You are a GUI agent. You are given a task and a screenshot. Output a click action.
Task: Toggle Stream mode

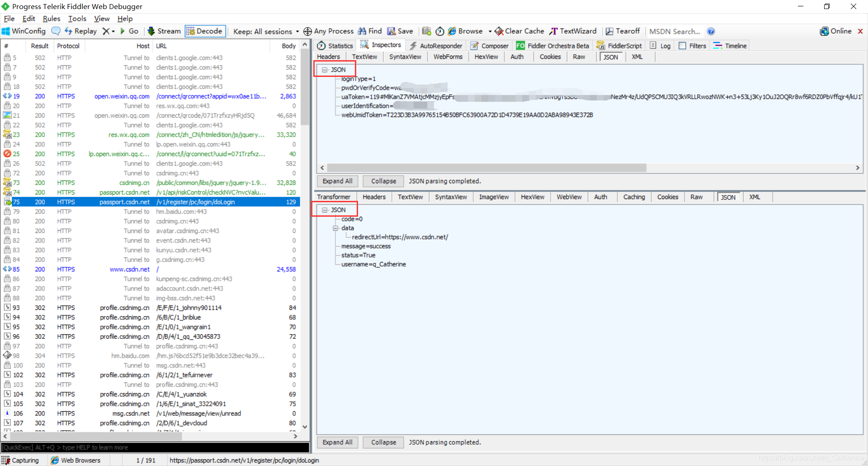(164, 31)
